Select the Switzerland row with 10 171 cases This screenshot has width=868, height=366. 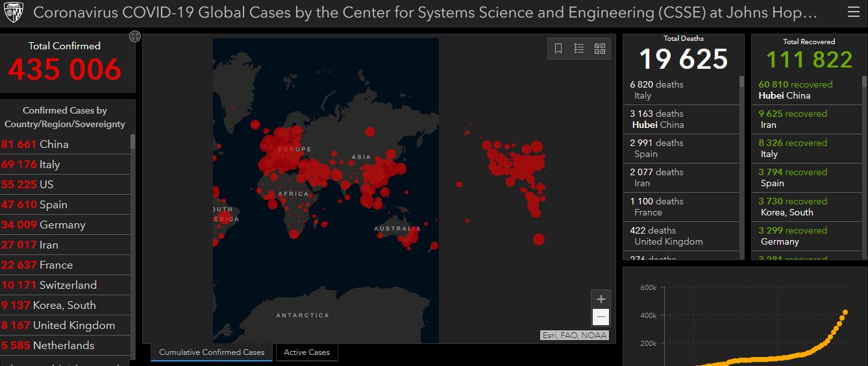[65, 285]
